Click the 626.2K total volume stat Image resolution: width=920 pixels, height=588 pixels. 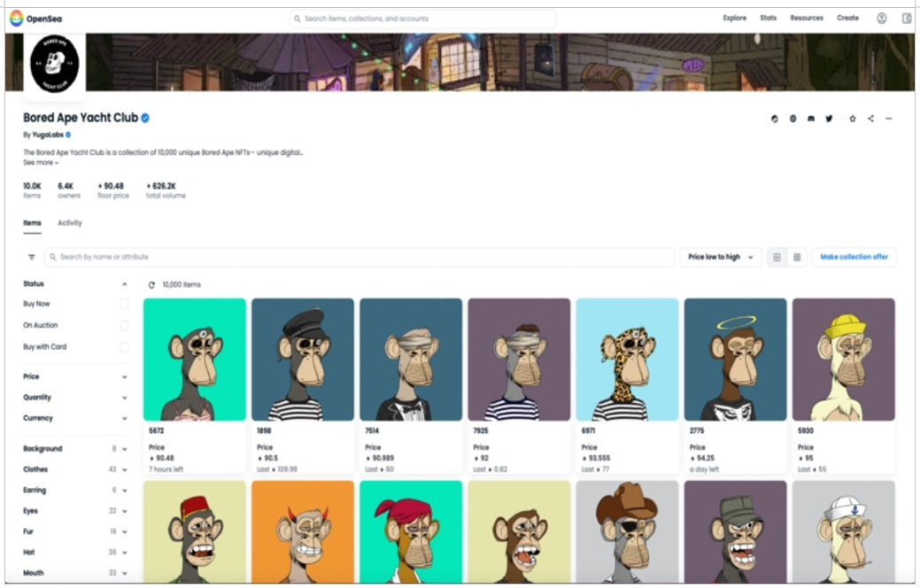click(166, 190)
